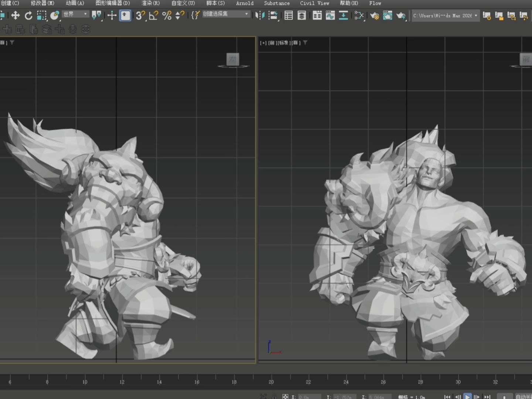Viewport: 532px width, 399px height.
Task: Go to the end frame
Action: pyautogui.click(x=487, y=396)
